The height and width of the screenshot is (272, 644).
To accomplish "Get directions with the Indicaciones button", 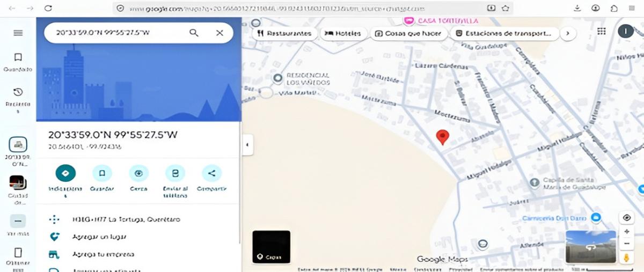I will 65,173.
